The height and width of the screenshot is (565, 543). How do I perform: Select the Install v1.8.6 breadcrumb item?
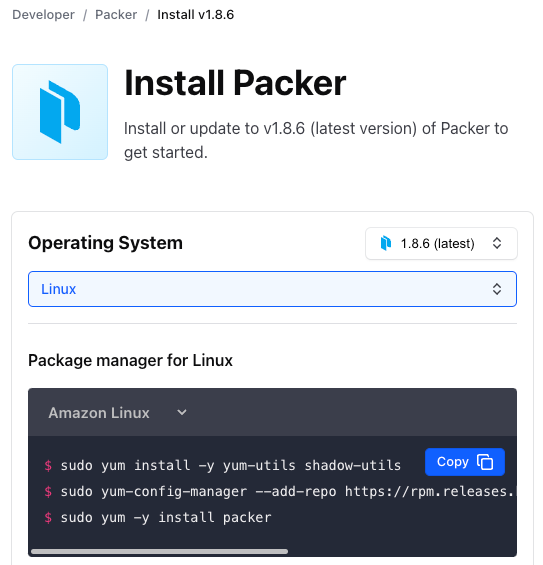(196, 15)
